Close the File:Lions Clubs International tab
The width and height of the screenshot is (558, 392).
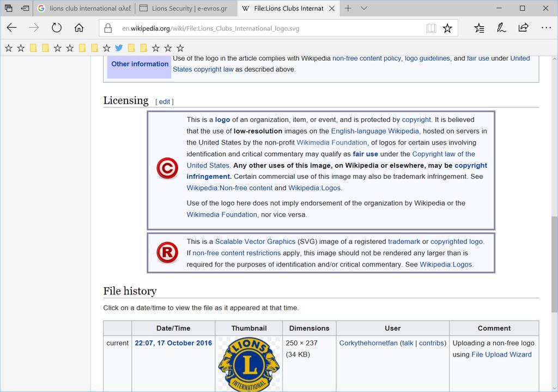click(332, 8)
